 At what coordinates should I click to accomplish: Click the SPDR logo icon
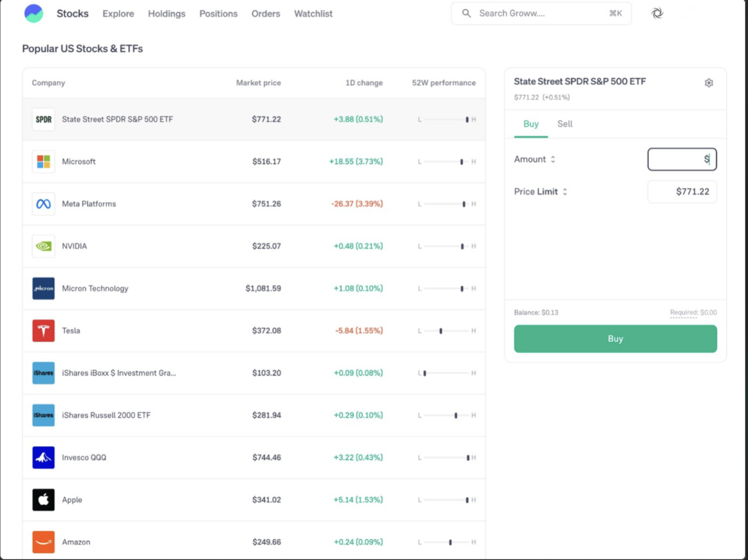[x=44, y=119]
